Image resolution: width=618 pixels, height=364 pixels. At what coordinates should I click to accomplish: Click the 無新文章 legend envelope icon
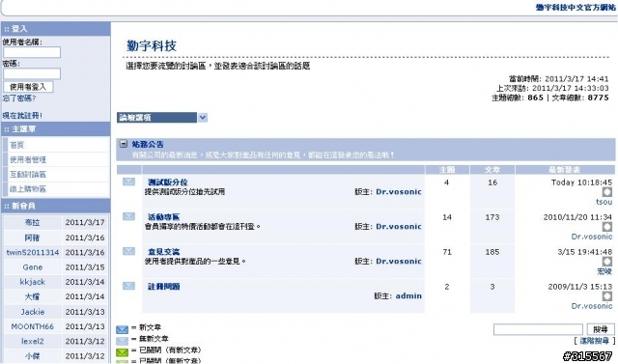[x=123, y=341]
